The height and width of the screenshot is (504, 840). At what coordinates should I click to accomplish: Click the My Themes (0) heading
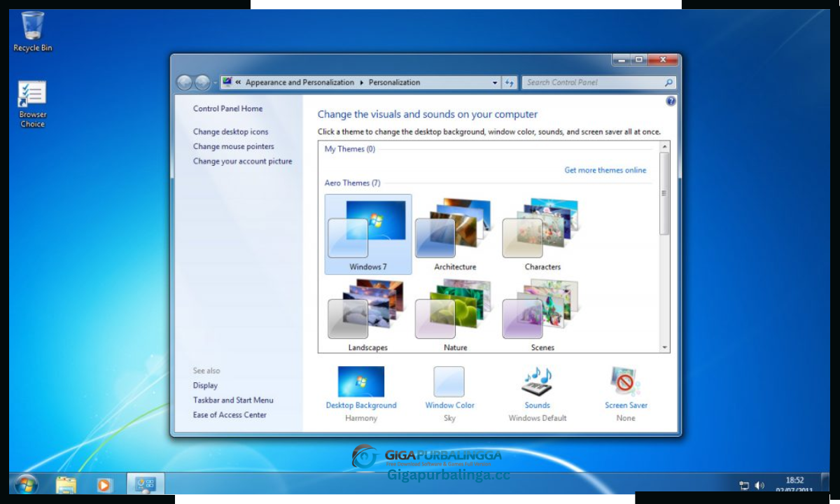(x=349, y=149)
